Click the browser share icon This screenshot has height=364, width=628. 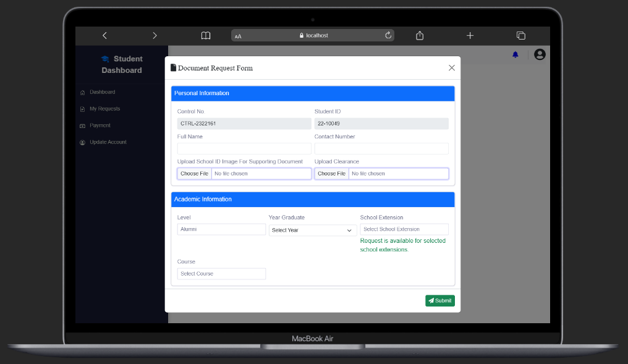[x=420, y=36]
